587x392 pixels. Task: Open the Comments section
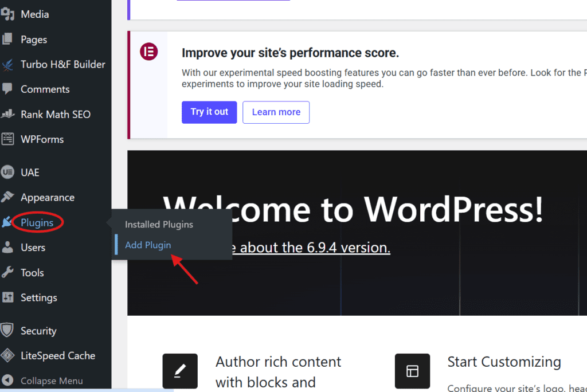[x=45, y=89]
